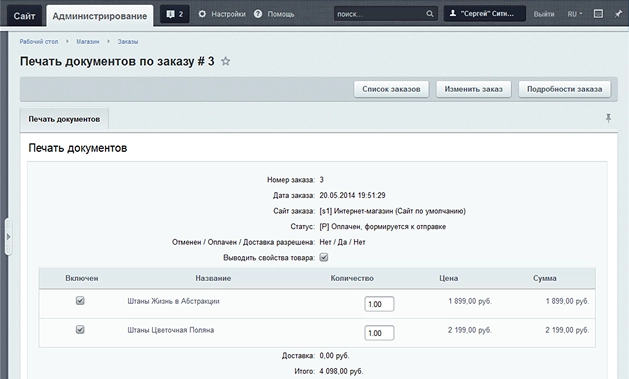
Task: Uncheck the Штаны Цветочная Поляна row checkbox
Action: click(x=80, y=329)
